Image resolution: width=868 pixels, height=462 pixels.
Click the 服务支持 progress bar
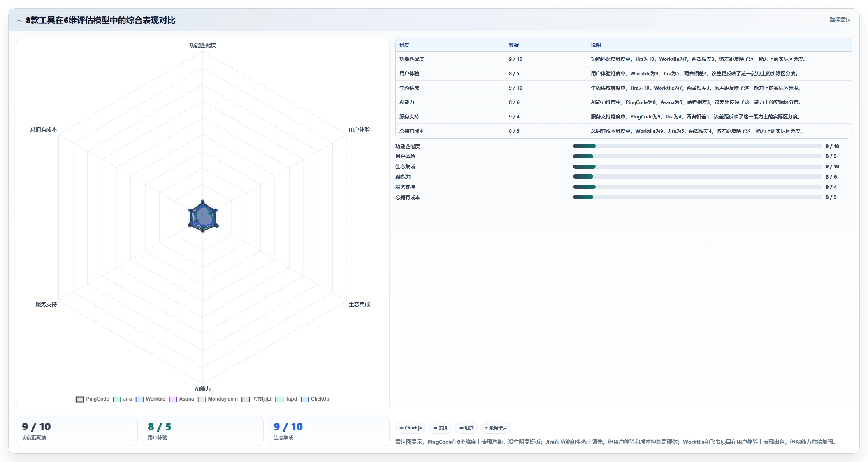coord(697,187)
